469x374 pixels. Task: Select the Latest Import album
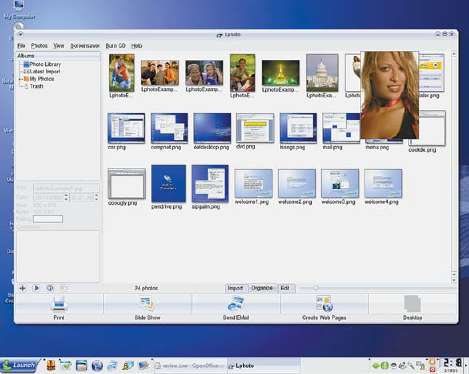point(42,71)
